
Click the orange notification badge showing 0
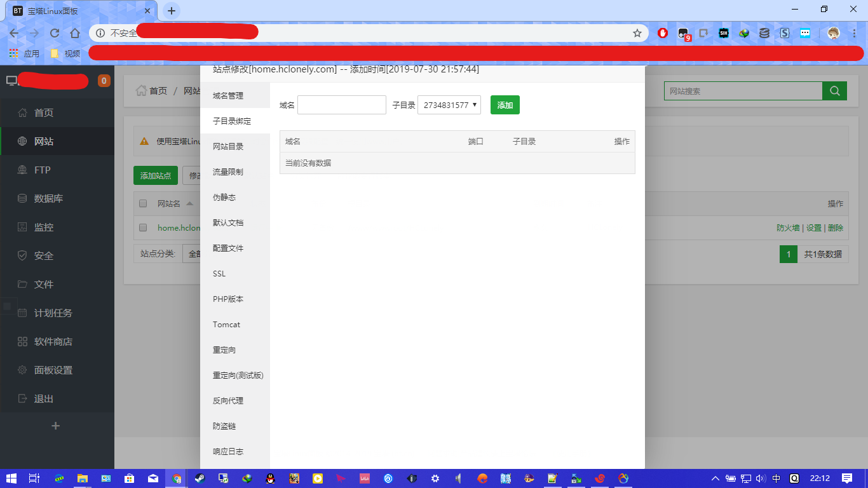(104, 81)
